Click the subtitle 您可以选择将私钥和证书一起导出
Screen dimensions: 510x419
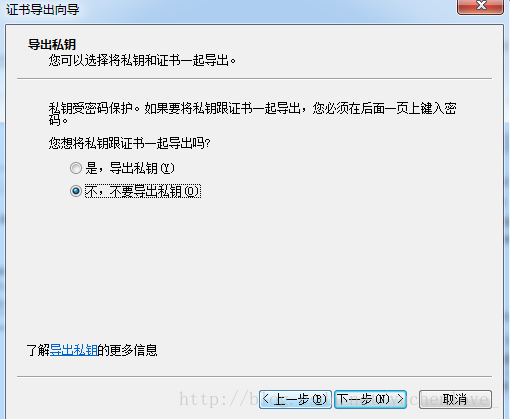(x=142, y=60)
